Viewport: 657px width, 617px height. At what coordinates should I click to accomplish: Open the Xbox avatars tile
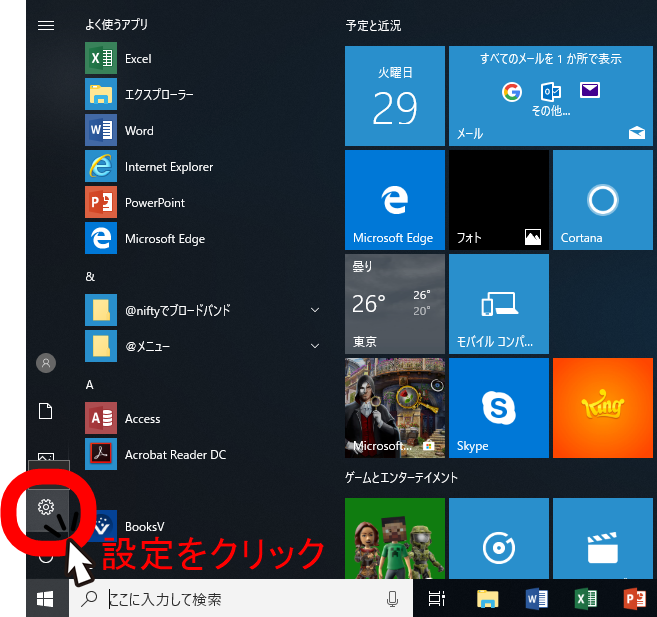click(x=395, y=538)
